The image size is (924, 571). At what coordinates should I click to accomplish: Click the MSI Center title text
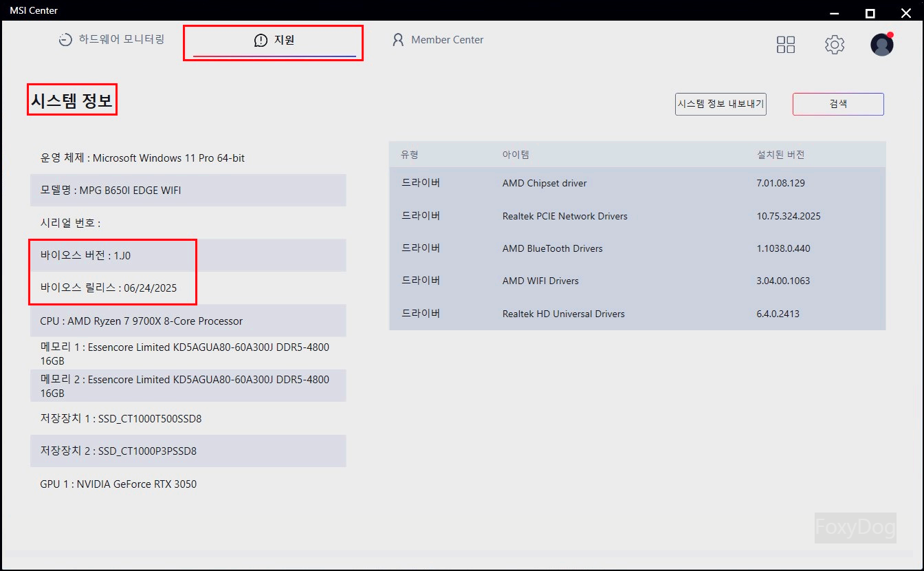(34, 10)
